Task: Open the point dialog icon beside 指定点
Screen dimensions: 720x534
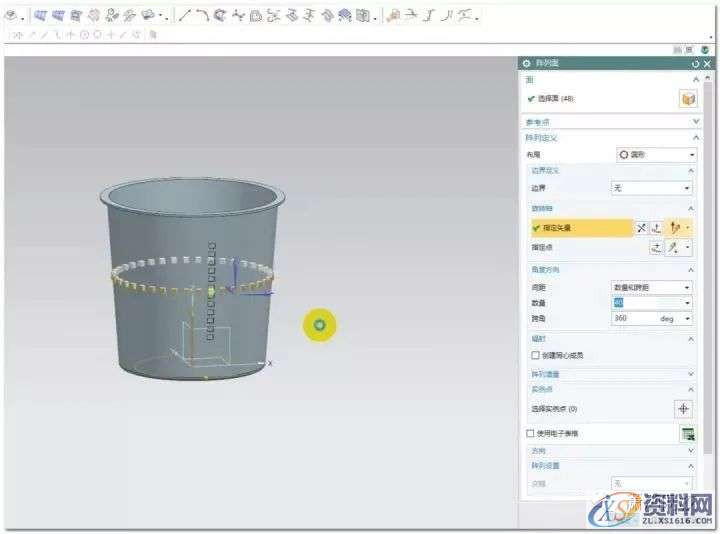Action: [x=657, y=247]
